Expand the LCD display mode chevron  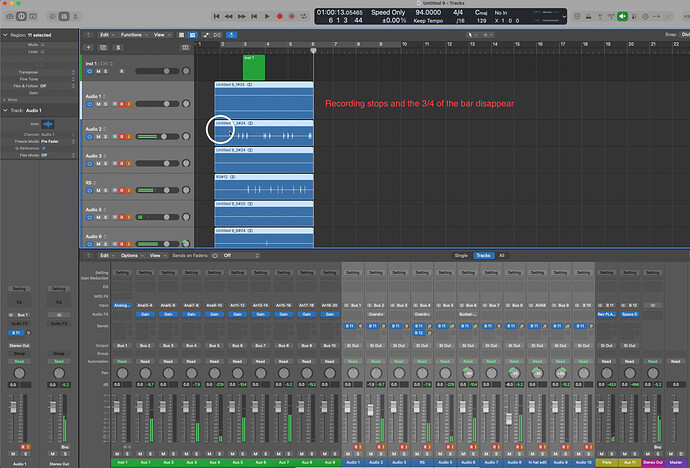coord(564,17)
